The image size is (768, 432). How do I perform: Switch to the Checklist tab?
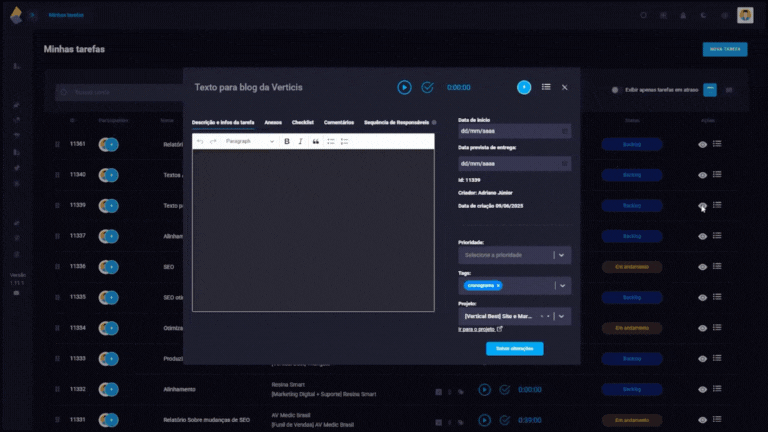tap(303, 122)
